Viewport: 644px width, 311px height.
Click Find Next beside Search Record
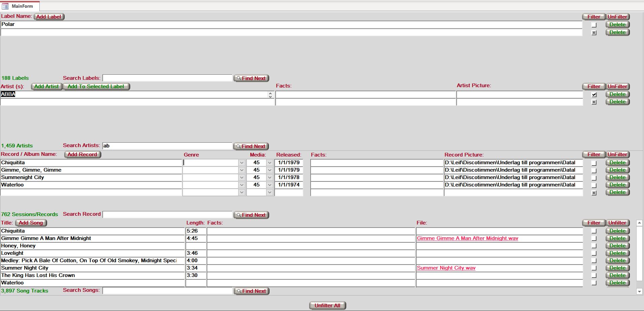tap(251, 215)
